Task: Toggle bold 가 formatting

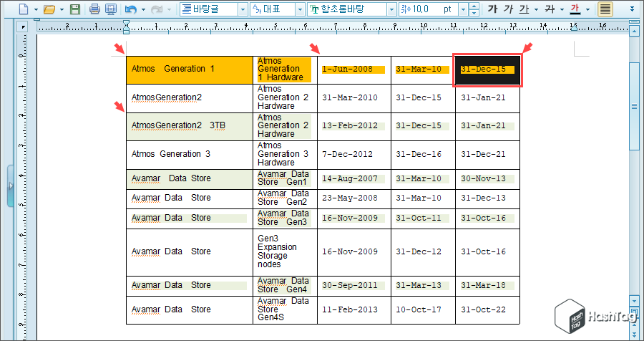Action: (492, 9)
